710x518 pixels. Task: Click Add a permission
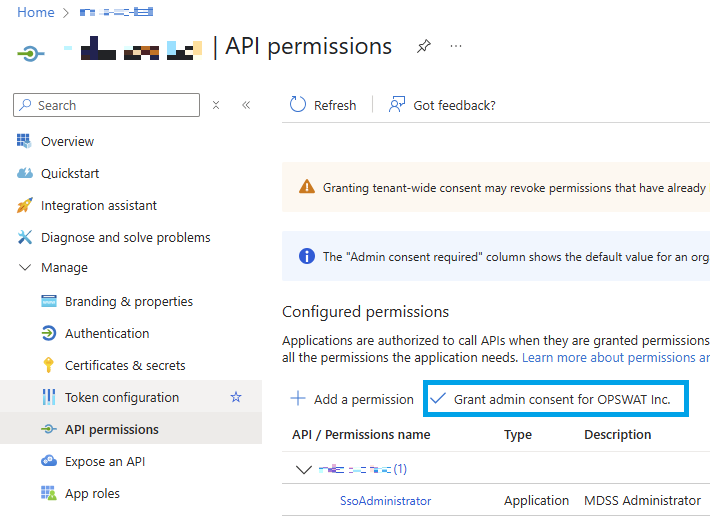[352, 399]
